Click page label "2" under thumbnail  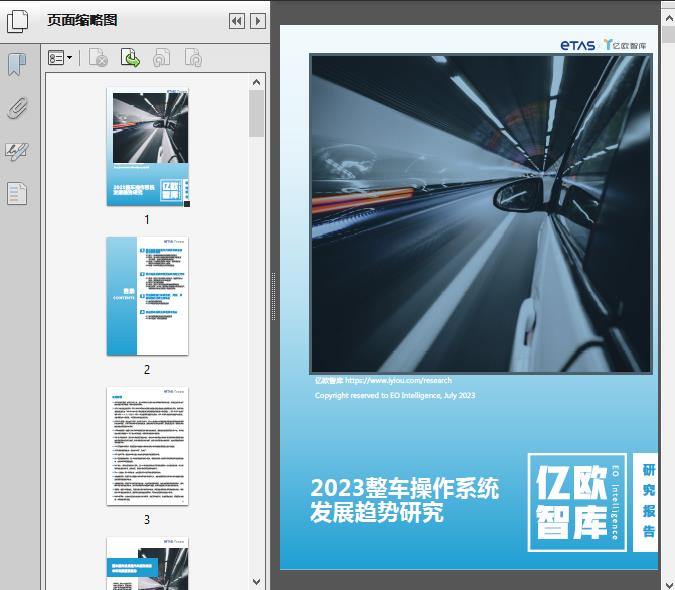[147, 370]
